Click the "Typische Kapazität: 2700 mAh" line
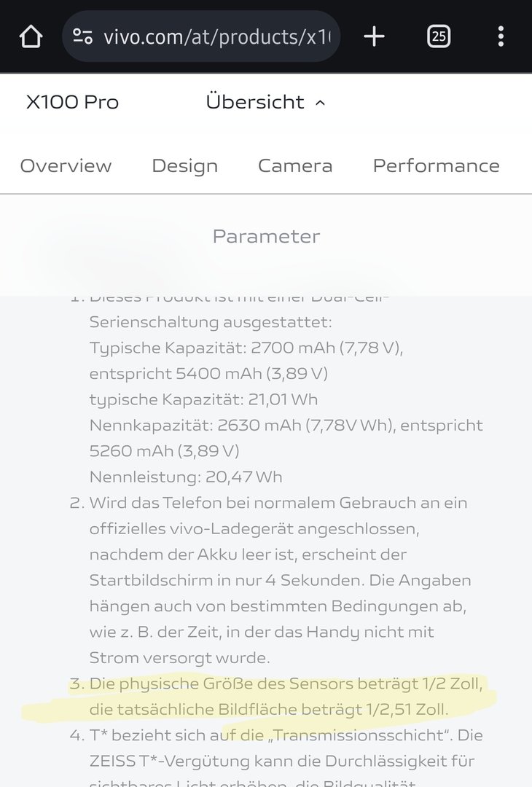This screenshot has width=532, height=787. click(246, 348)
